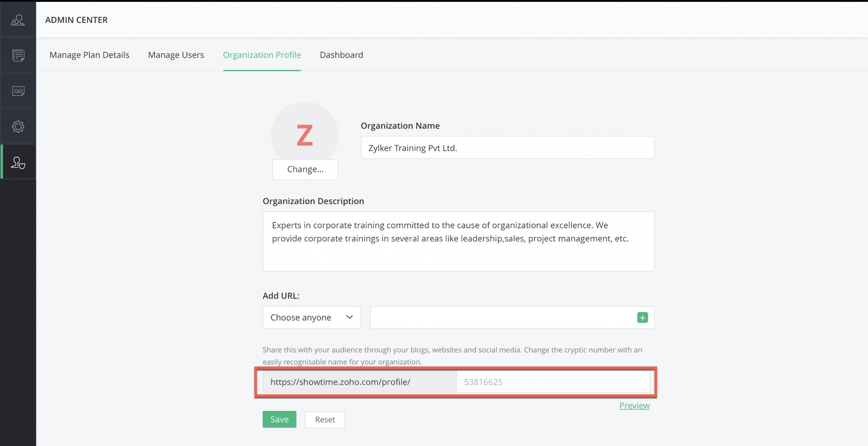Open the Manage Users tab
The width and height of the screenshot is (868, 446).
[x=176, y=55]
